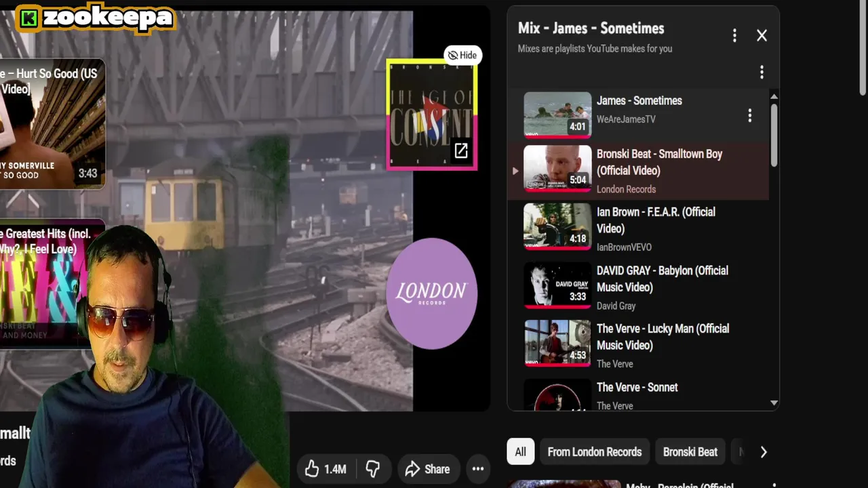Play The Verve - Sonnet video
The height and width of the screenshot is (488, 868).
click(x=638, y=394)
